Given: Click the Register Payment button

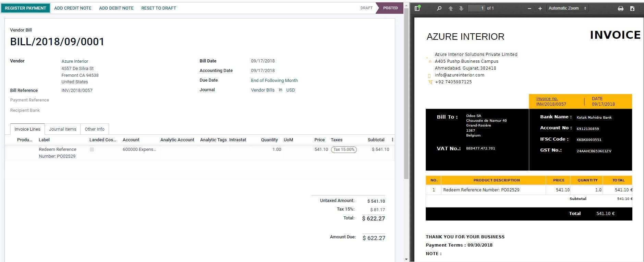Looking at the screenshot, I should pos(25,8).
